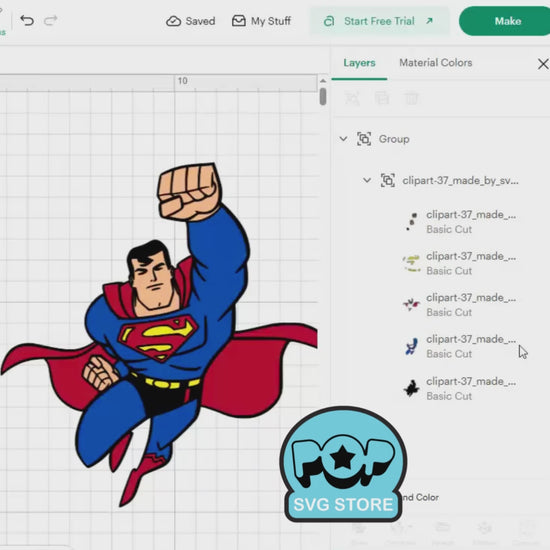Close the Layers panel

click(543, 64)
